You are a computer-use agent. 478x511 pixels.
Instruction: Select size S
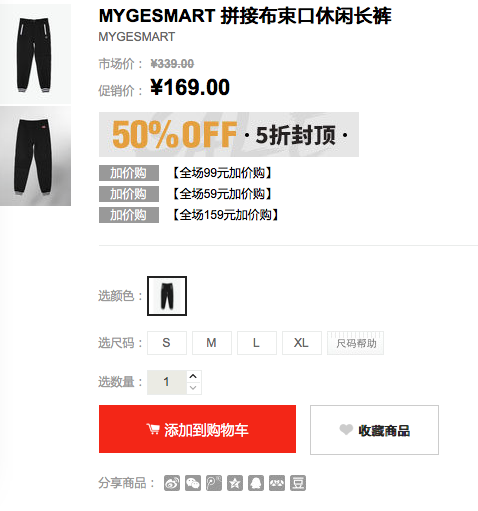pos(167,343)
